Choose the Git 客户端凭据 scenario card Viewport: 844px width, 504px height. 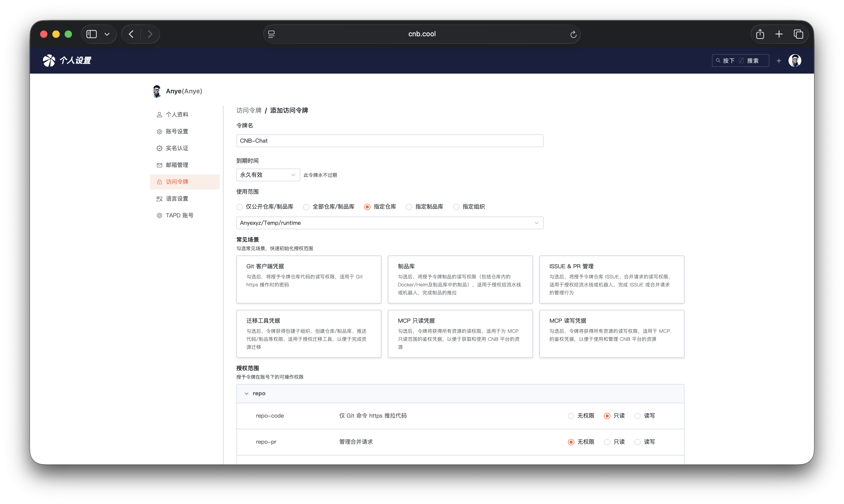pos(309,279)
